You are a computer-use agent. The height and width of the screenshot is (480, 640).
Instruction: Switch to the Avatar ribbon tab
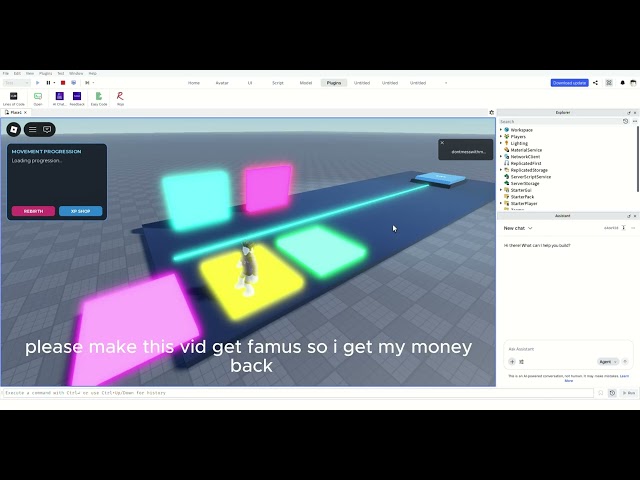pyautogui.click(x=222, y=83)
